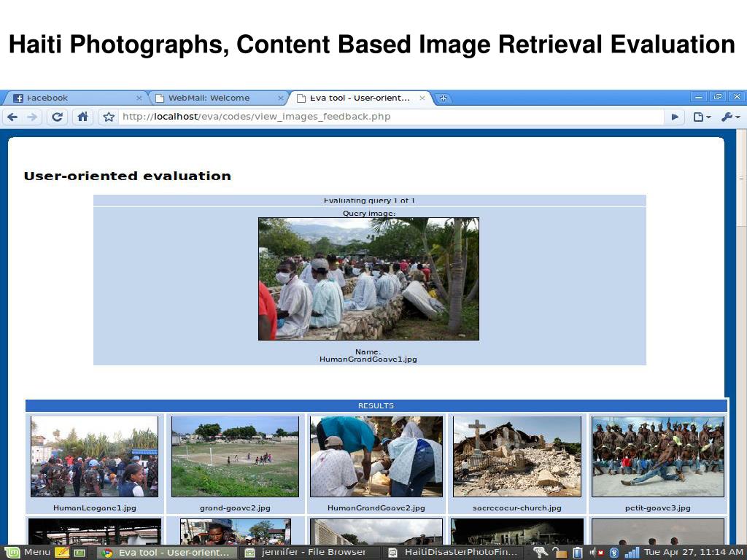Bookmark this page with the star icon
Screen dimensions: 747x560
(x=109, y=117)
